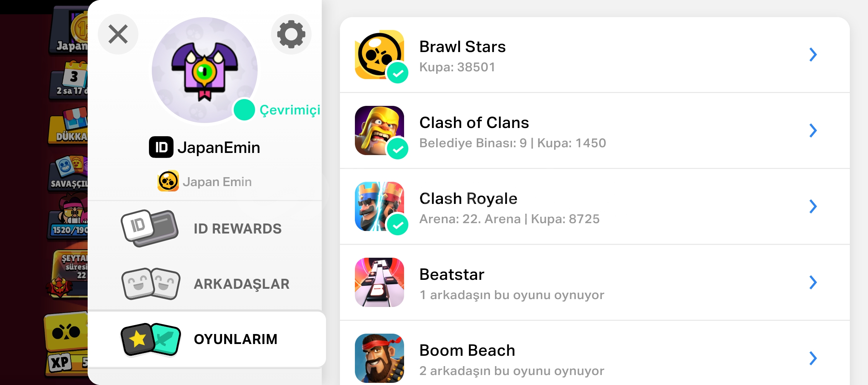Click the Beatstar app icon

tap(379, 282)
